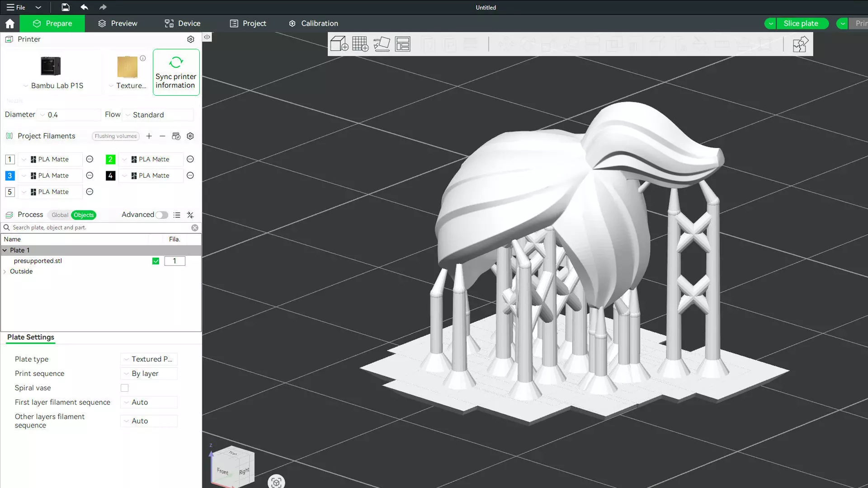Click the Auto orient icon
The height and width of the screenshot is (488, 868).
[x=382, y=44]
